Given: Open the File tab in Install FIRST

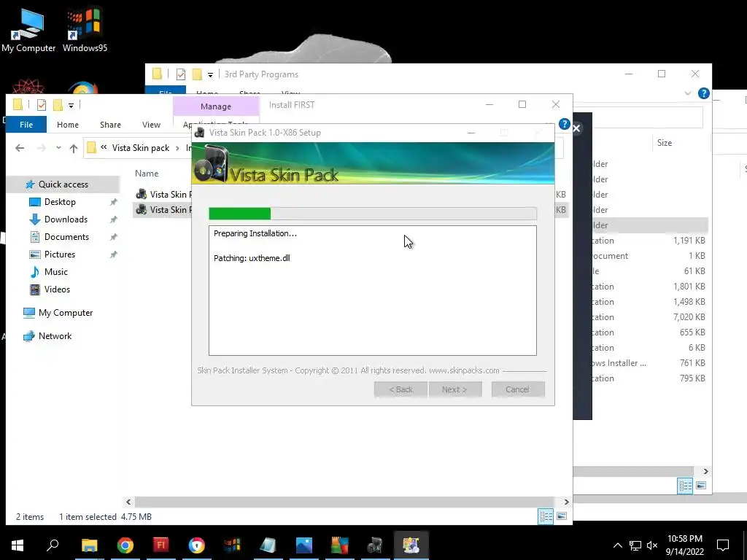Looking at the screenshot, I should point(26,125).
